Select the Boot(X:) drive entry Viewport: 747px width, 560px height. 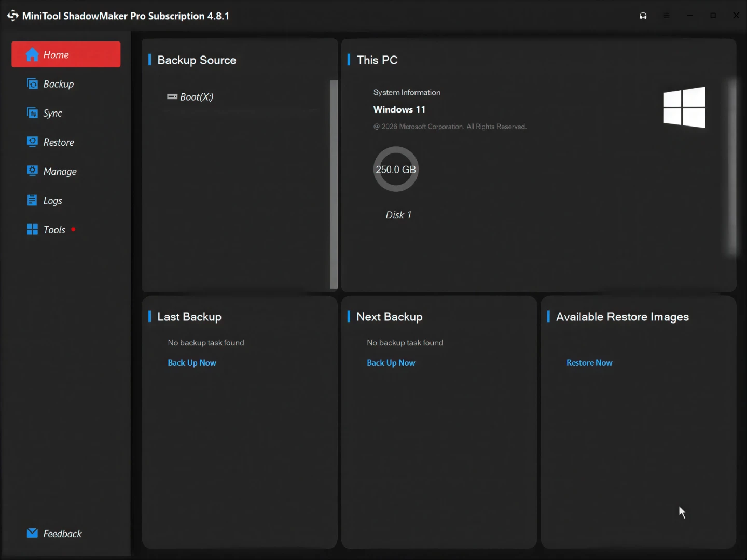tap(190, 97)
